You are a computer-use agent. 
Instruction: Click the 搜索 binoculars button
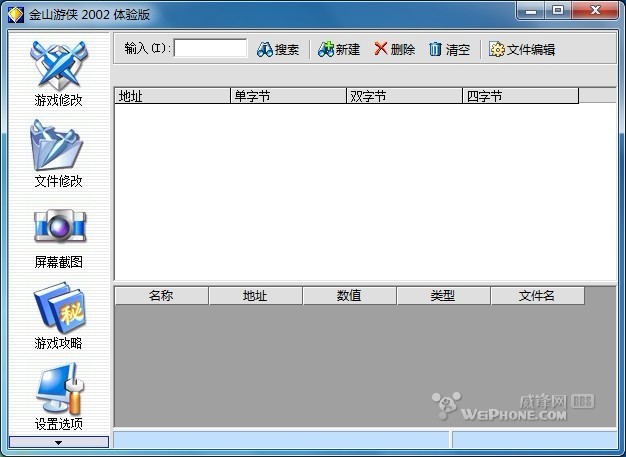click(278, 49)
